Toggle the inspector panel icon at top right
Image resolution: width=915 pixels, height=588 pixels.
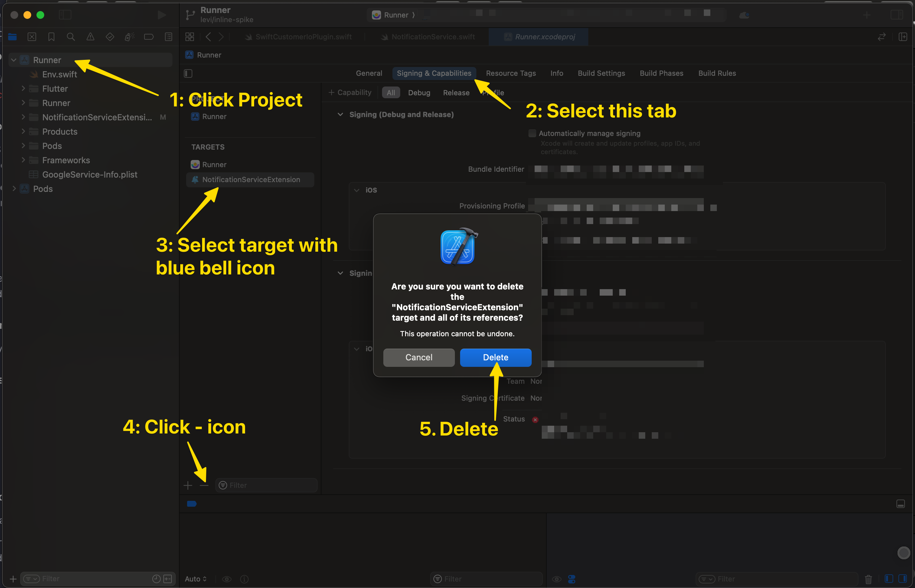[x=897, y=15]
